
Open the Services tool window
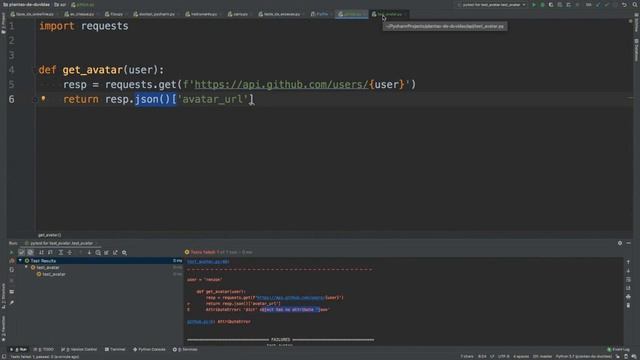click(185, 349)
